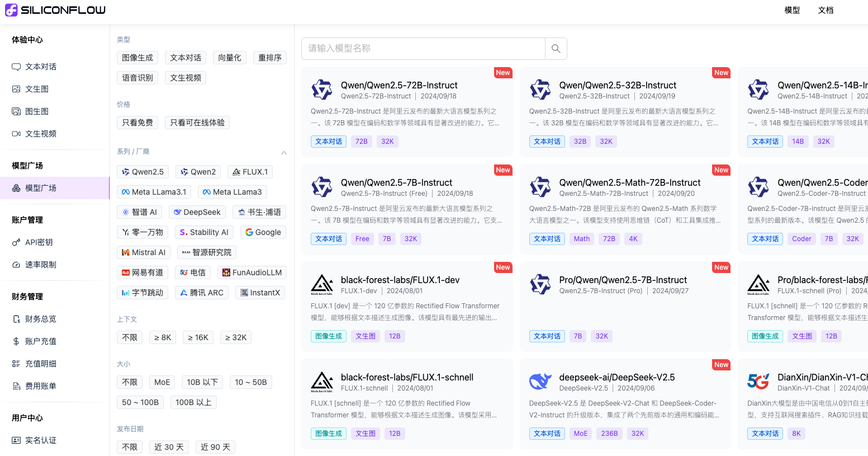
Task: Collapse the 系列 / 厂商 filter section
Action: click(283, 152)
